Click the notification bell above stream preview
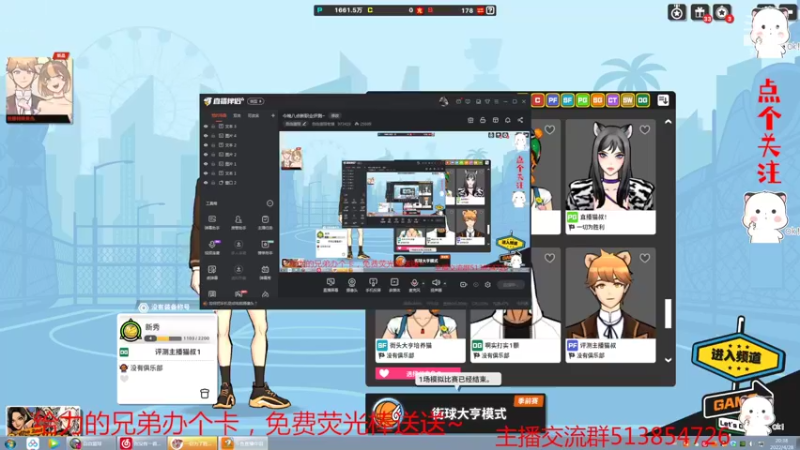800x450 pixels. tap(508, 120)
